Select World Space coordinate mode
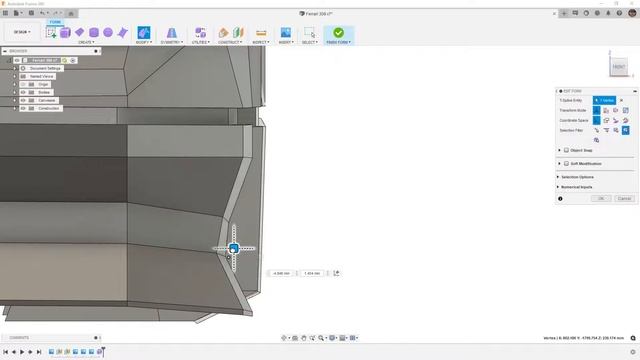This screenshot has height=360, width=640. (x=597, y=120)
